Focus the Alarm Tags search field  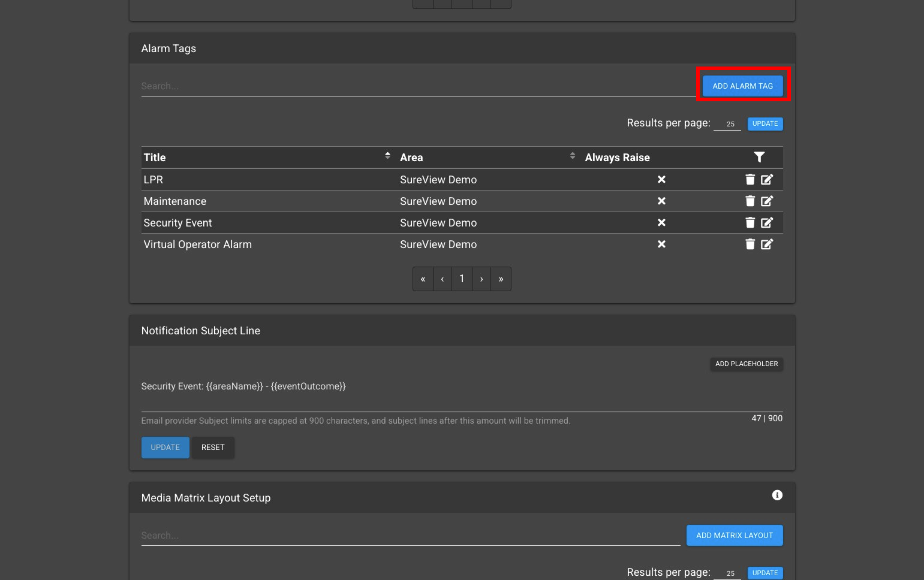417,86
